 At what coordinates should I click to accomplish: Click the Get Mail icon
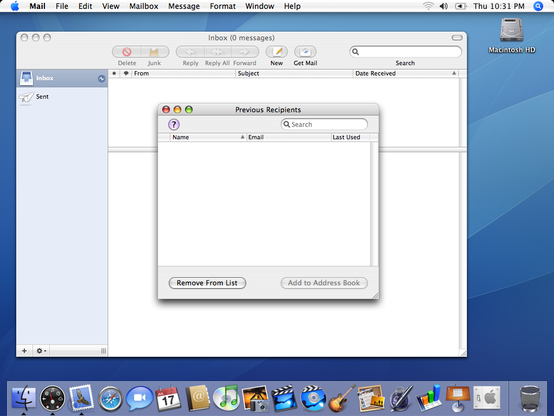pyautogui.click(x=305, y=52)
